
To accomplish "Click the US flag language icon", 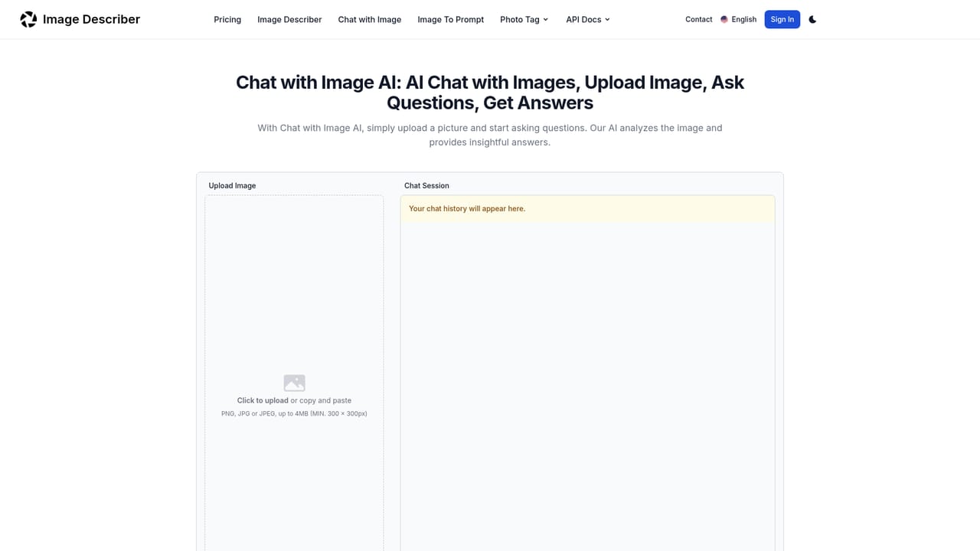I will coord(724,19).
